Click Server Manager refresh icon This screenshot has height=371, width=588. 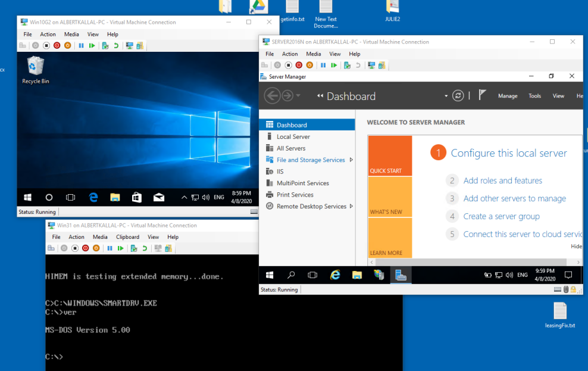458,96
